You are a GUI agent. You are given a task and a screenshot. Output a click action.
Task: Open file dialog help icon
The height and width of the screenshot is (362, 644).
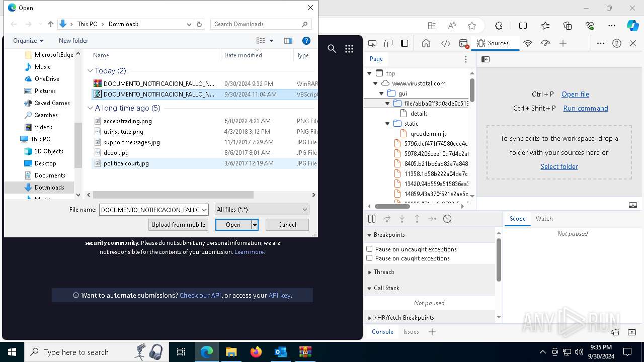pyautogui.click(x=306, y=41)
